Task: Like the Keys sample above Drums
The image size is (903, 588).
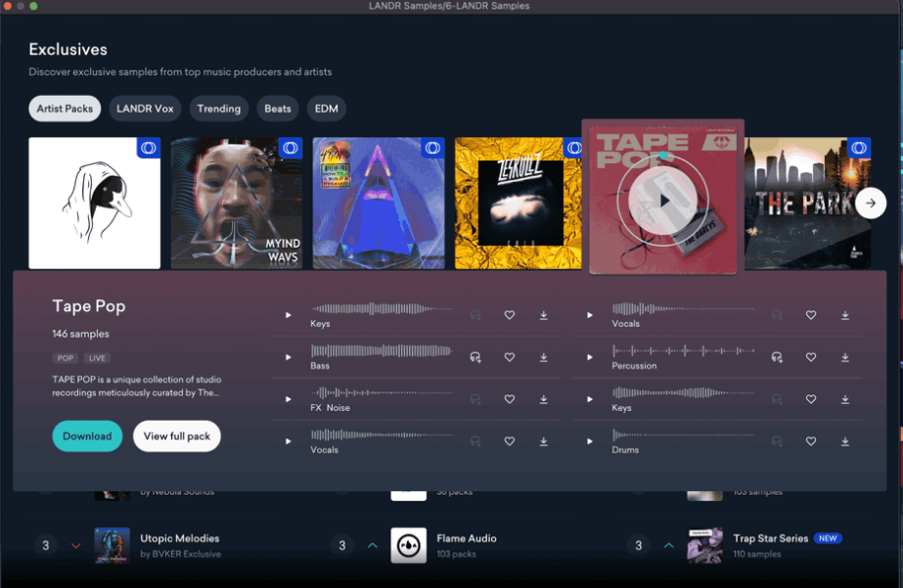Action: [x=811, y=399]
